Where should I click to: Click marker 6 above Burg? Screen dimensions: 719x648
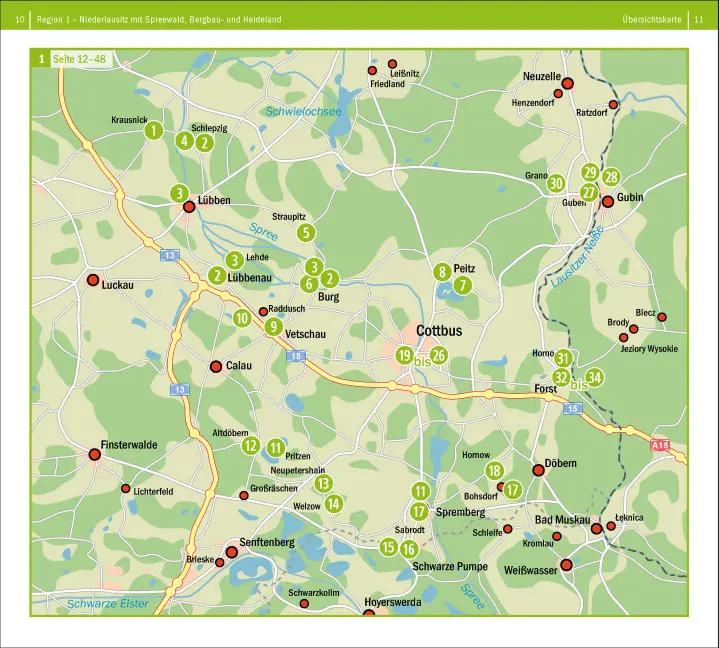[x=309, y=284]
